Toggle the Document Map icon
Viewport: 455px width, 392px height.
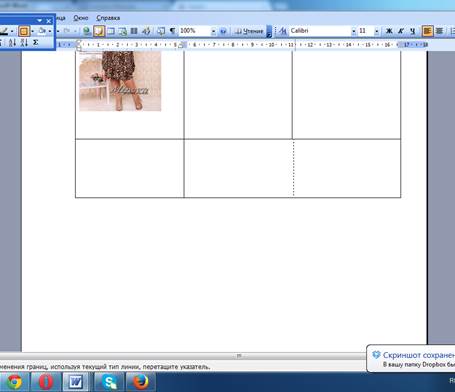(161, 31)
